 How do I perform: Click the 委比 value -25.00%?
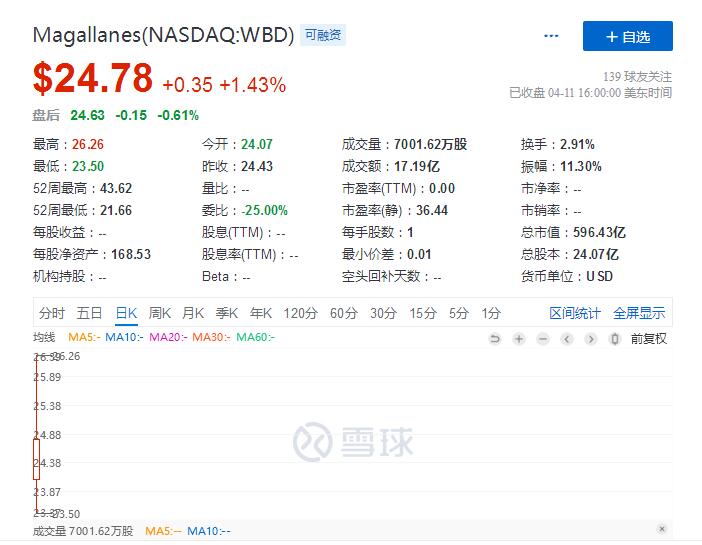(x=265, y=210)
